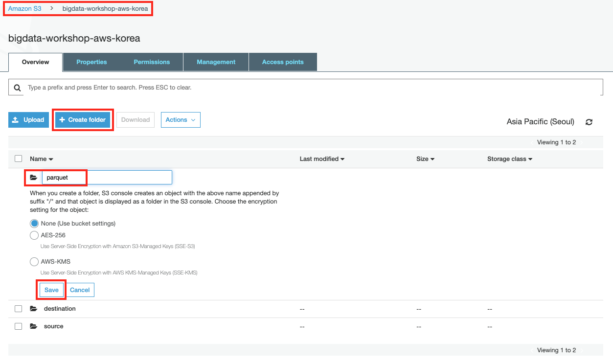
Task: Choose AES-256 encryption radio button
Action: click(x=34, y=235)
